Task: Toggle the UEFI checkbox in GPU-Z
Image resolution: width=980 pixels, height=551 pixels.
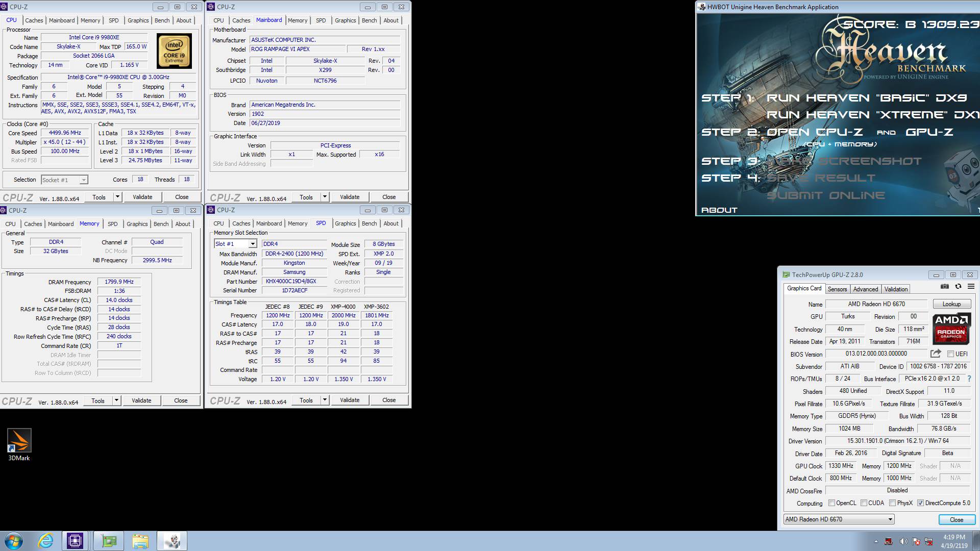Action: (x=950, y=354)
